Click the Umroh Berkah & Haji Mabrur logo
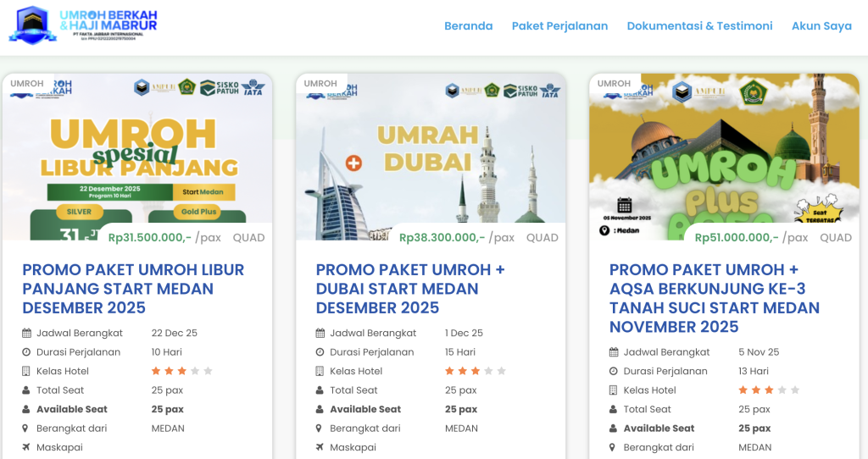 coord(83,25)
